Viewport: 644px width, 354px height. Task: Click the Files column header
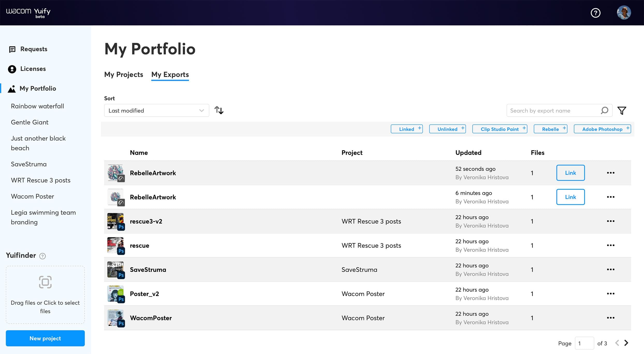[x=538, y=153]
